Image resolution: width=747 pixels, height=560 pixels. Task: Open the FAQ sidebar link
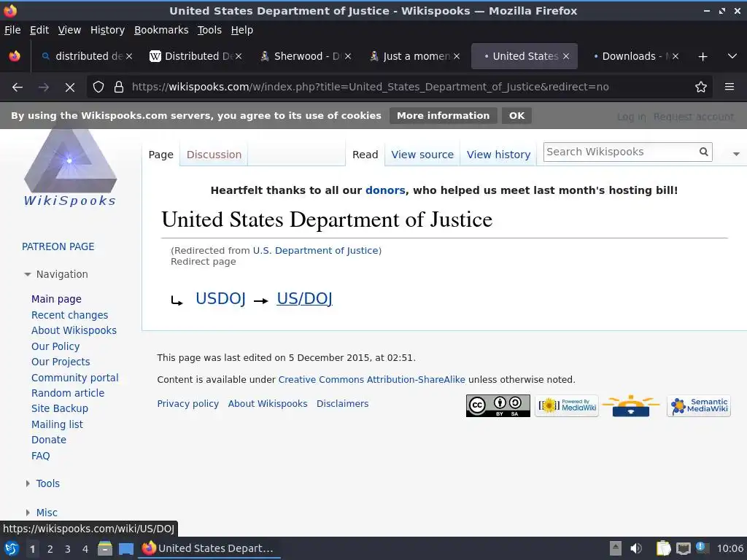click(x=41, y=456)
